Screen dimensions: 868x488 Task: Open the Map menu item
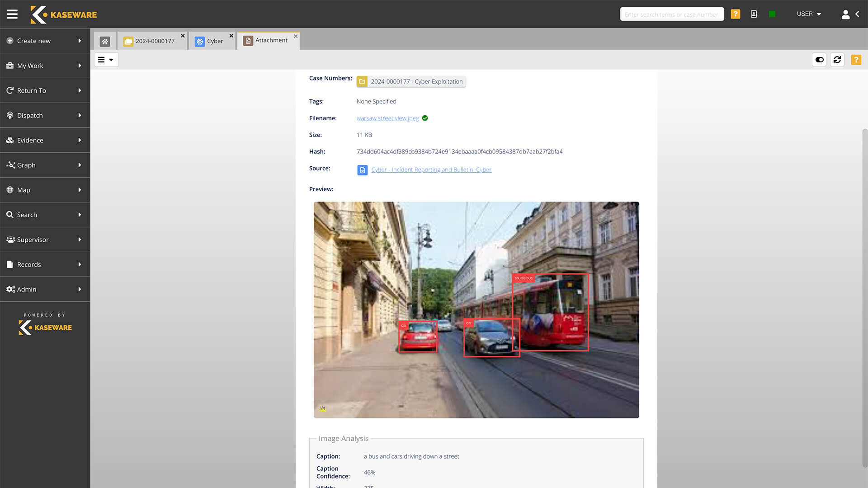click(45, 190)
